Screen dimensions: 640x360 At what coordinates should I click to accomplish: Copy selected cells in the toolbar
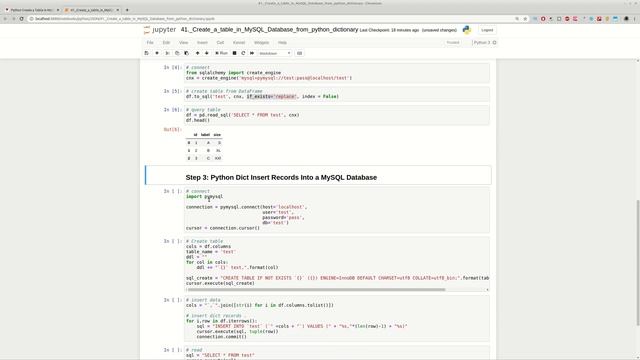pos(177,53)
